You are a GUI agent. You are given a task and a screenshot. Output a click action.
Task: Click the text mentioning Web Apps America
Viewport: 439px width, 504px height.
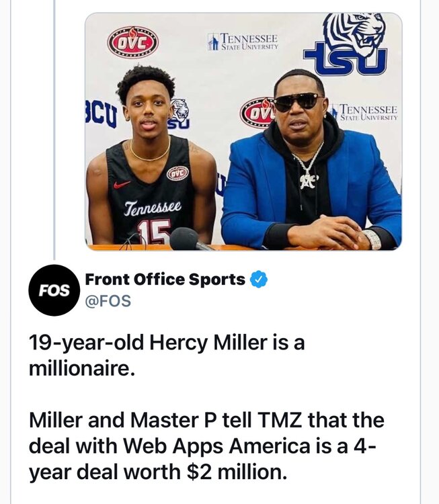206,446
